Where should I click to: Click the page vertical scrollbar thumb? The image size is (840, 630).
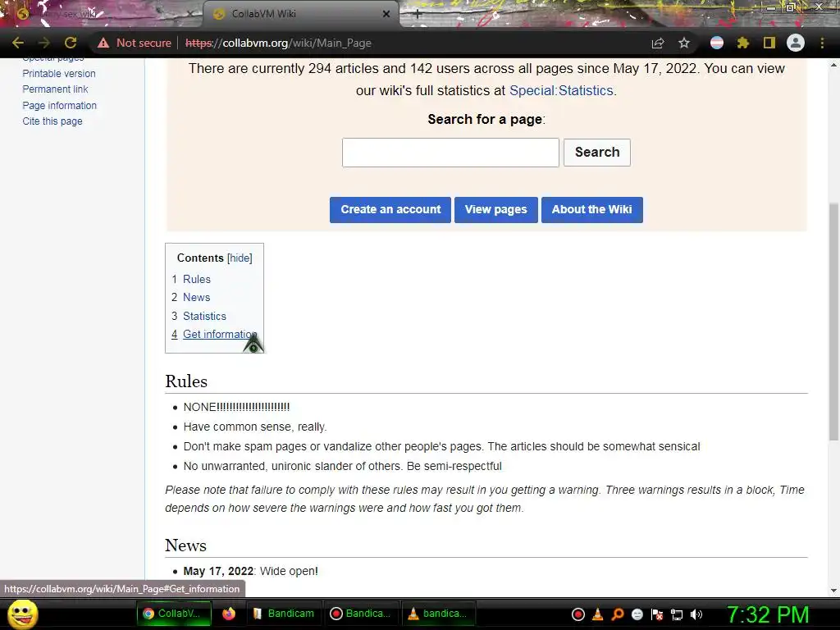[x=833, y=322]
